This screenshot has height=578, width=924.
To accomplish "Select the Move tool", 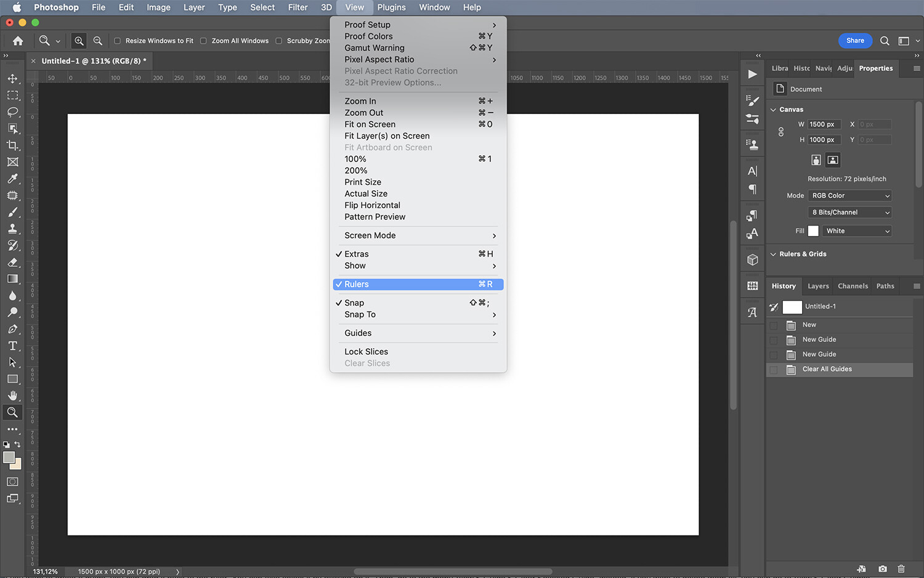I will point(12,78).
